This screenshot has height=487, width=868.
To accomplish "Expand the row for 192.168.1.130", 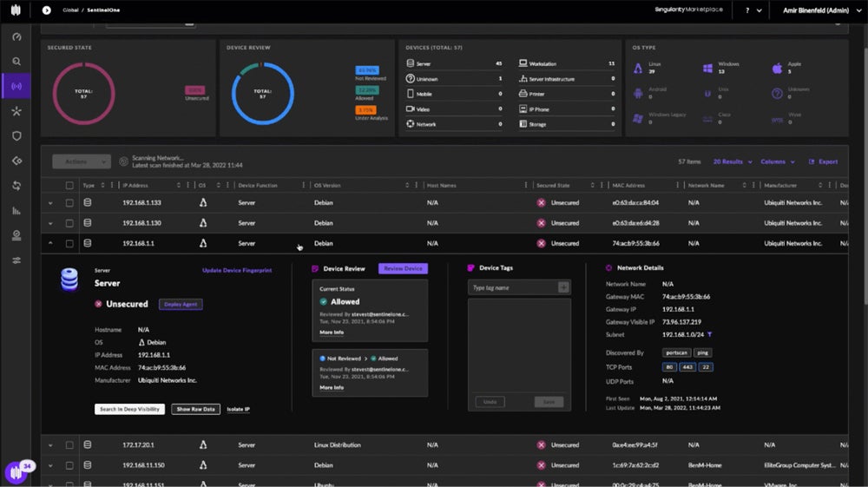I will coord(50,224).
